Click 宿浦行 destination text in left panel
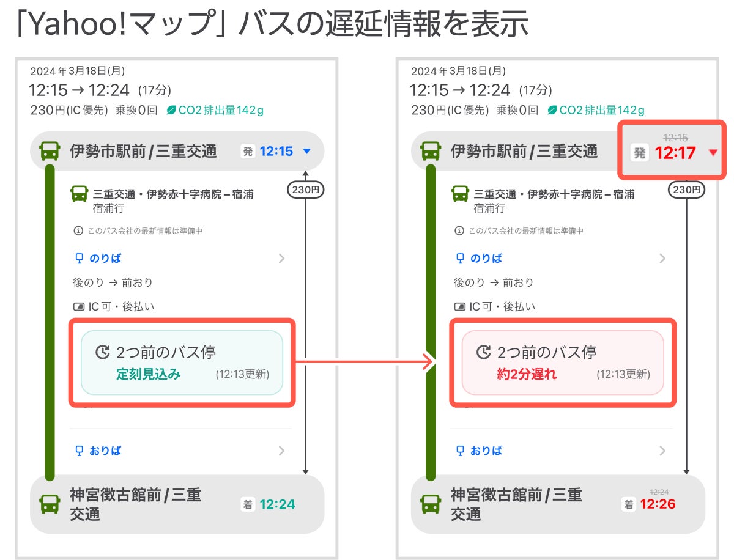 (109, 208)
